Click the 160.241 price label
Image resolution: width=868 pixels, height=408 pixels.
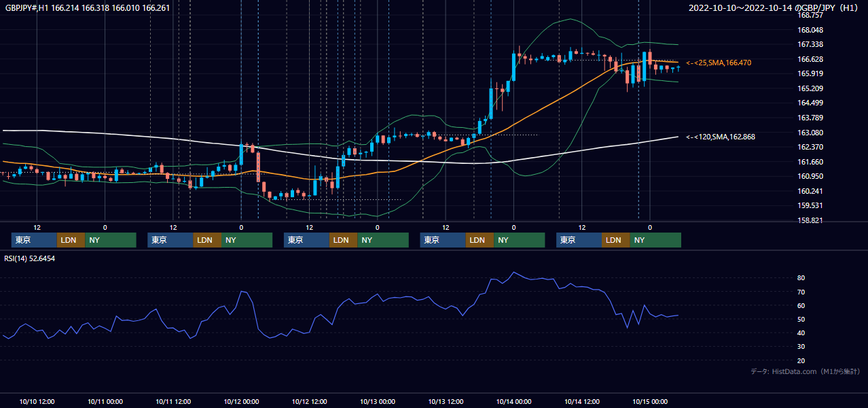pyautogui.click(x=810, y=191)
